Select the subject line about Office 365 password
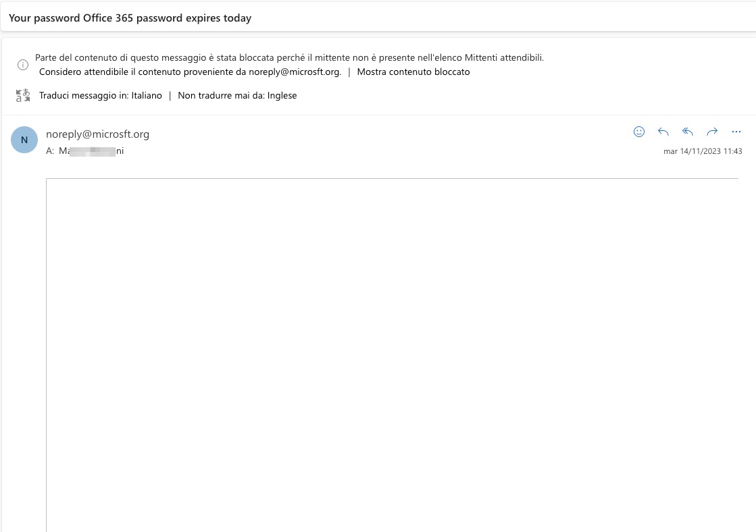The width and height of the screenshot is (756, 532). point(130,18)
